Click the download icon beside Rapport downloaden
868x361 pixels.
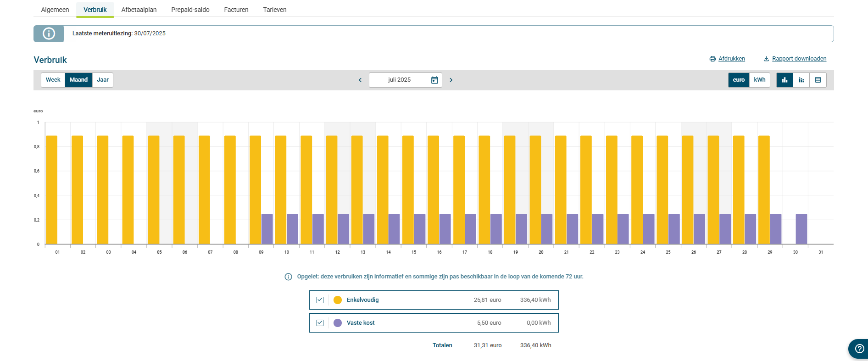[766, 59]
